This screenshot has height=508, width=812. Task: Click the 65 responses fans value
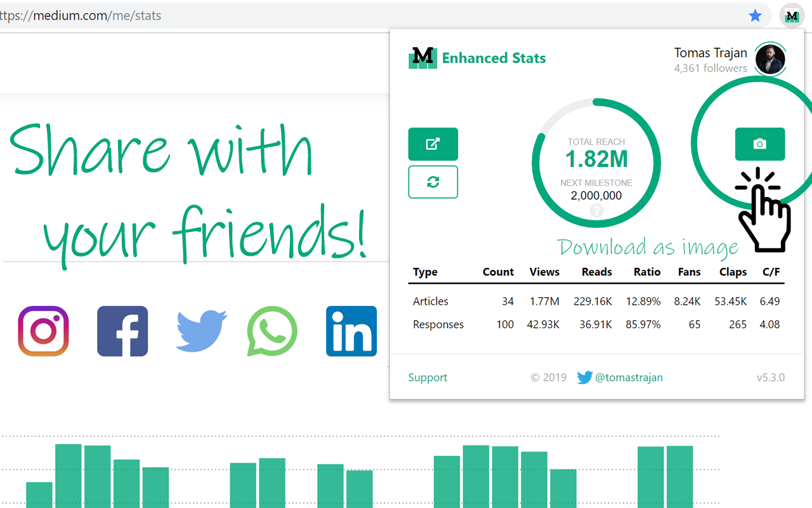coord(695,324)
